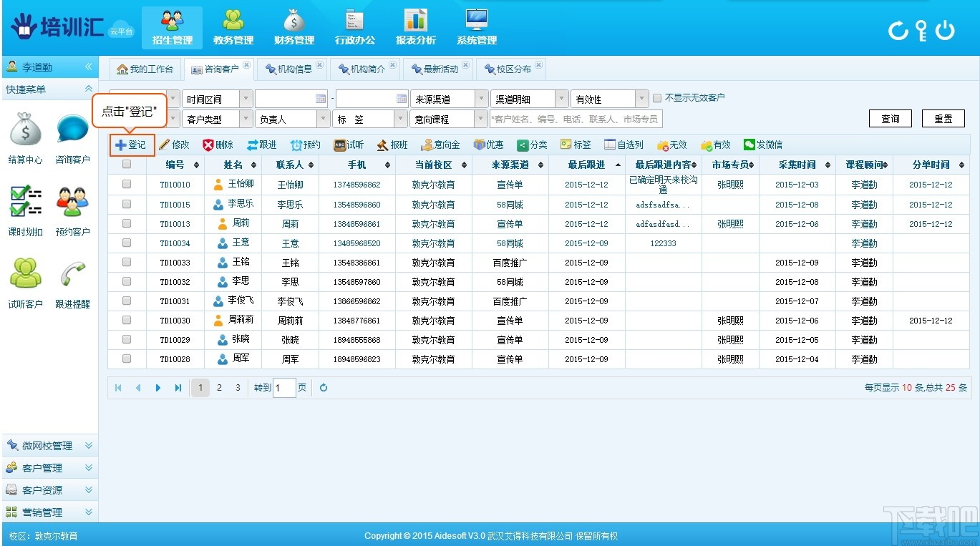Screen dimensions: 980x546
Task: Open the 报表分析 module
Action: coord(415,26)
